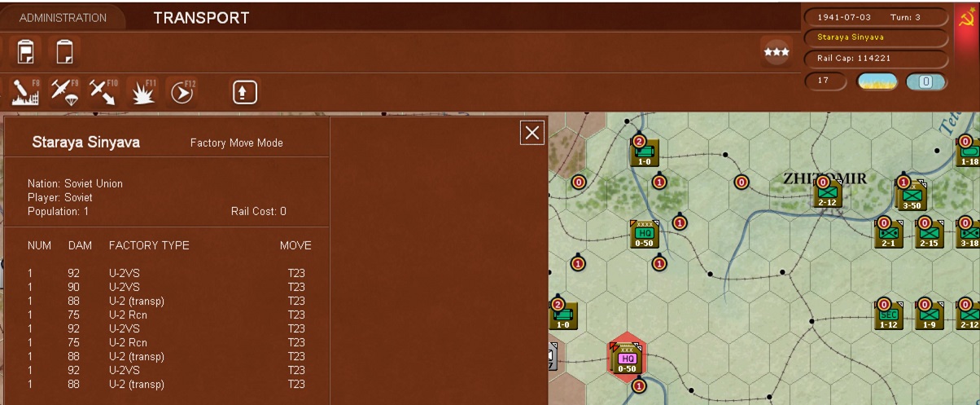Open the blank clipboard report icon
Screen dimensions: 980x405
click(x=64, y=52)
